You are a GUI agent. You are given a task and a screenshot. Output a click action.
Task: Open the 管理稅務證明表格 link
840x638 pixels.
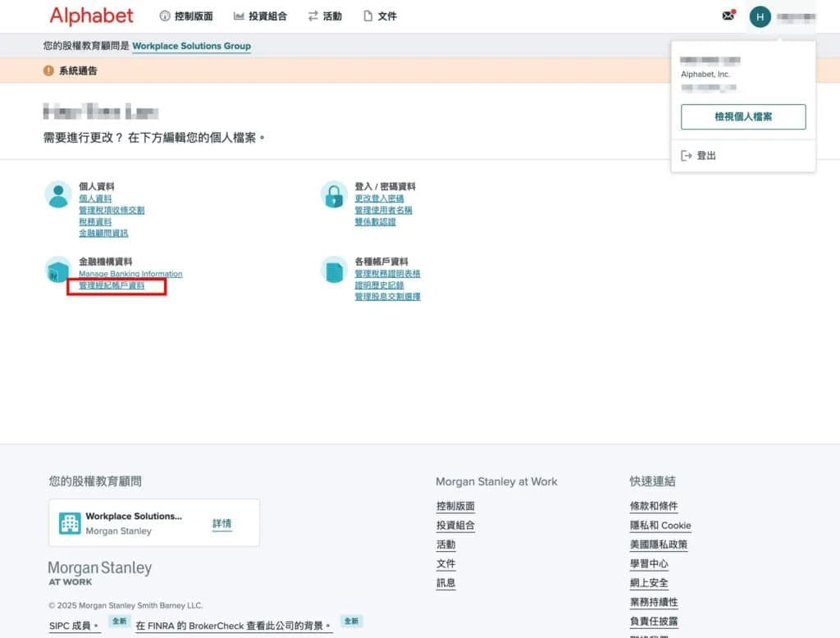pos(387,274)
